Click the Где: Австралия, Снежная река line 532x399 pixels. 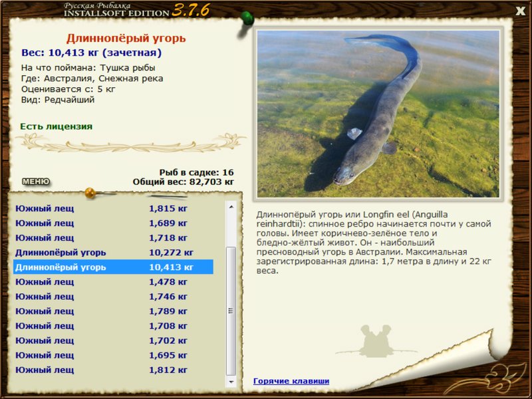[x=92, y=78]
